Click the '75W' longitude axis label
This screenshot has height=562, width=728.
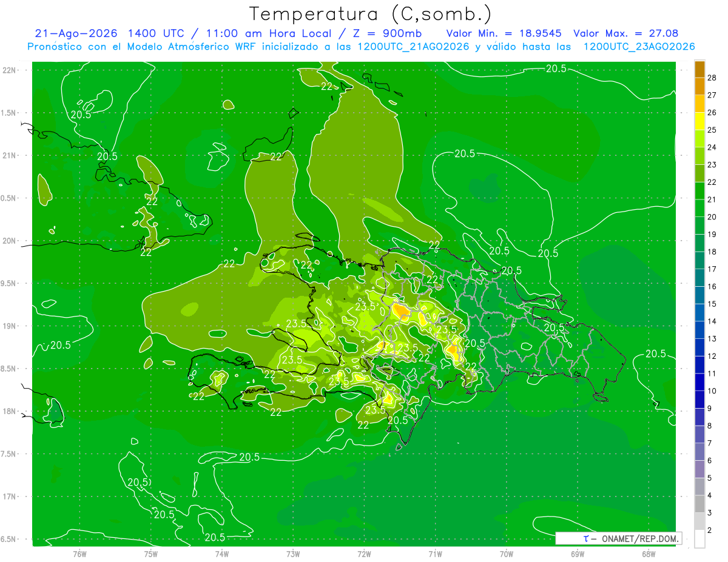click(x=150, y=554)
